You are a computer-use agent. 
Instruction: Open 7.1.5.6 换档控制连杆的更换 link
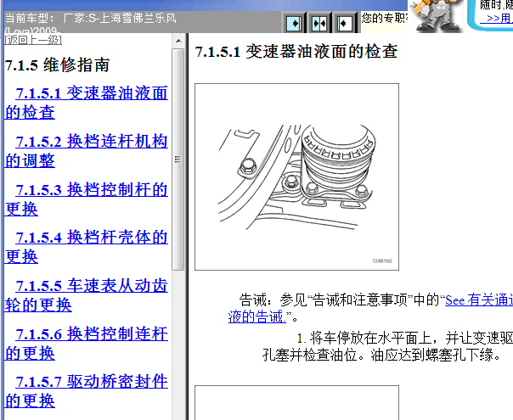tap(87, 344)
